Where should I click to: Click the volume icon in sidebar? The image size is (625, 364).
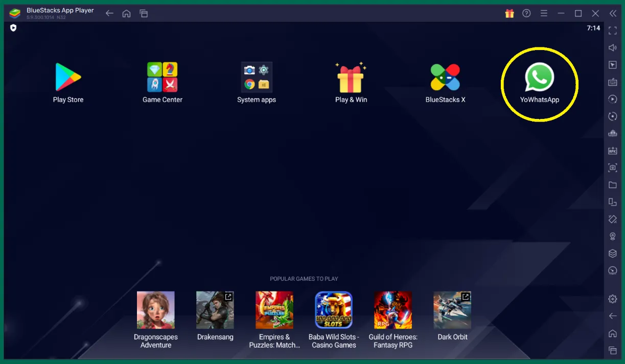pyautogui.click(x=613, y=47)
